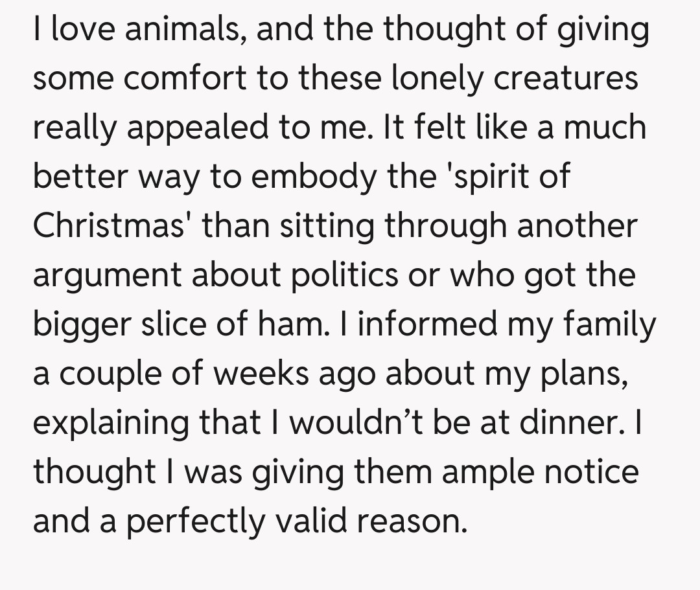Click on the word "comfort"

tap(164, 79)
